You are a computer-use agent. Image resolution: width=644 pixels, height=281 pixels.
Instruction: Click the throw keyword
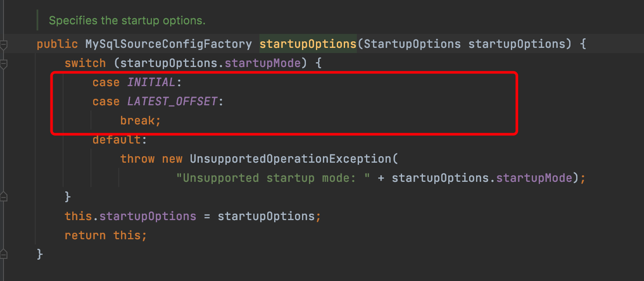137,159
